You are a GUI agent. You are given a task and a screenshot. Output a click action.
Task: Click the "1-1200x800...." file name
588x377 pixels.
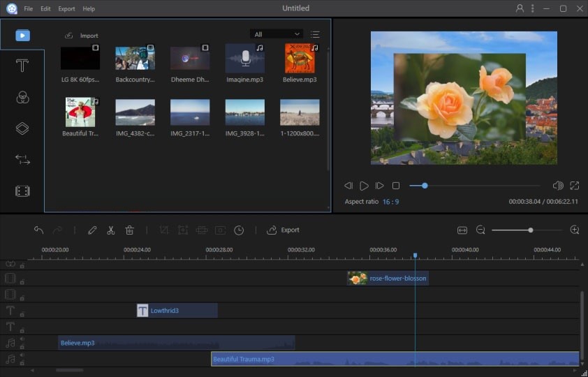[300, 133]
